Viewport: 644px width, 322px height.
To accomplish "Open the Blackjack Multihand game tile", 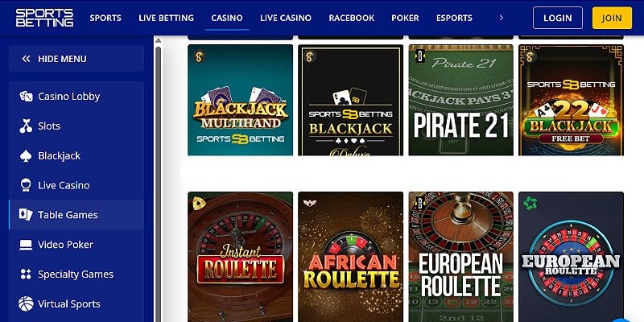I will pos(240,100).
